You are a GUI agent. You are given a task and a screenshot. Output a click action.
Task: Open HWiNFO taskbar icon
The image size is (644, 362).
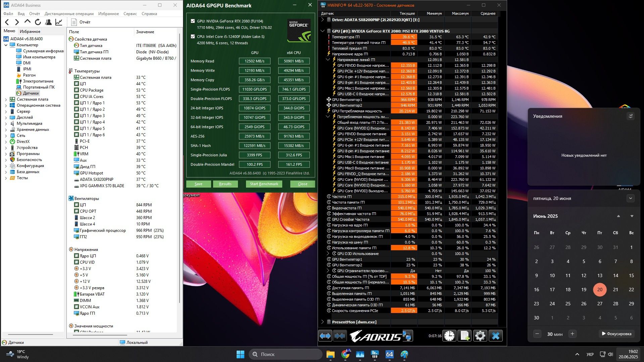click(x=375, y=354)
